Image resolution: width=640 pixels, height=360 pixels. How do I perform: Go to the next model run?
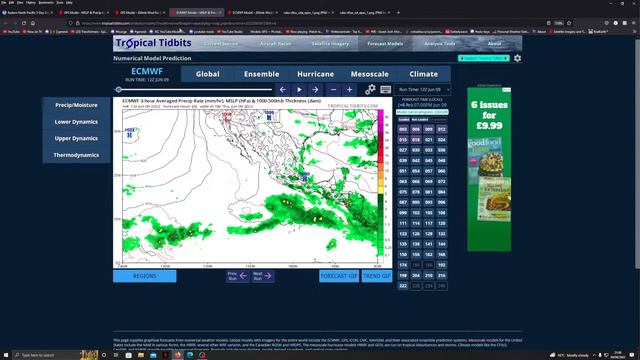(x=262, y=276)
